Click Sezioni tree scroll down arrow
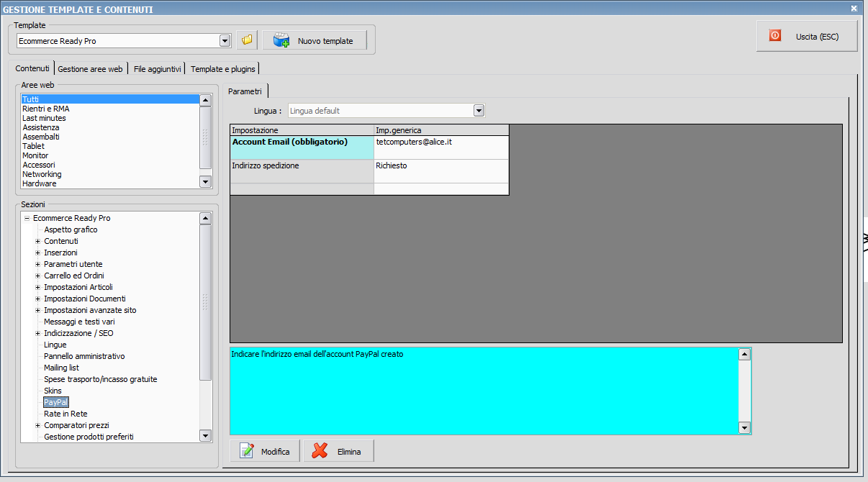The image size is (868, 482). tap(205, 436)
